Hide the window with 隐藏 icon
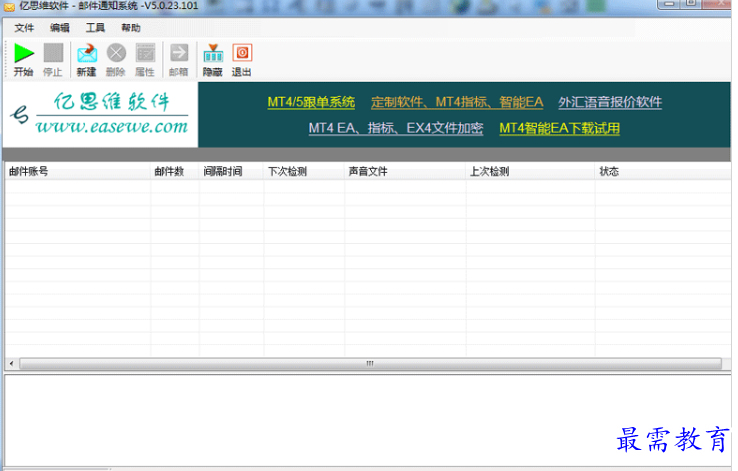This screenshot has width=738, height=471. point(213,53)
